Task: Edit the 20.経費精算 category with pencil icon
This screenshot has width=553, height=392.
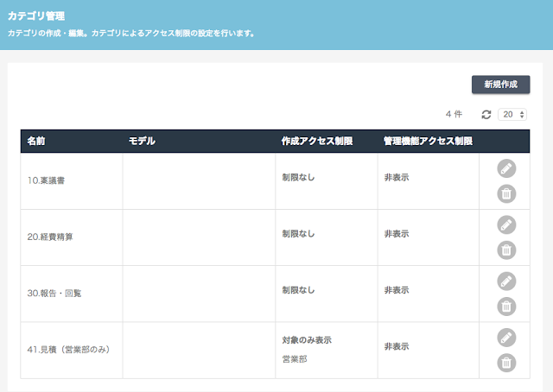Action: tap(506, 224)
